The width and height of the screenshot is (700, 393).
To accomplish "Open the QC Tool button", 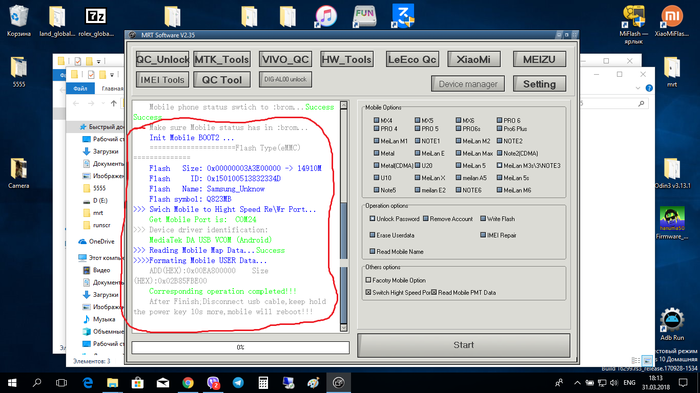I will [222, 79].
